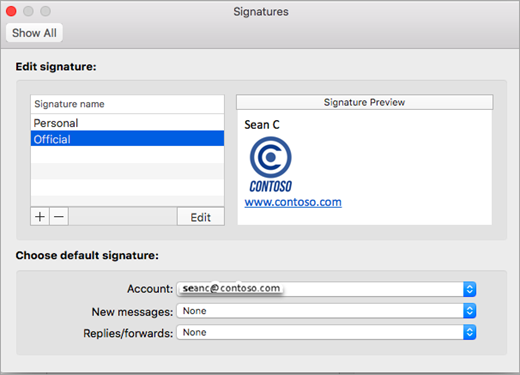Open the www.contoso.com link

point(293,202)
